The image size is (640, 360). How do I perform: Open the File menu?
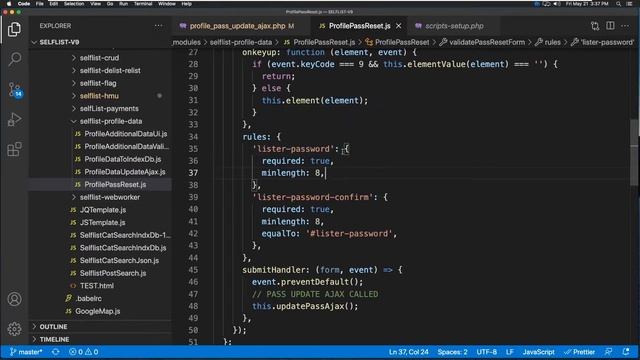(x=40, y=4)
